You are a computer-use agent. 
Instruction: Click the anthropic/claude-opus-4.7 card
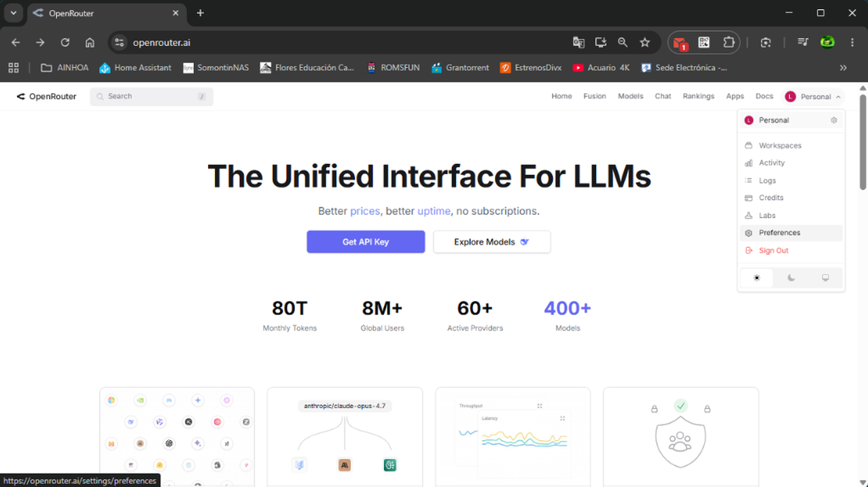(x=345, y=436)
